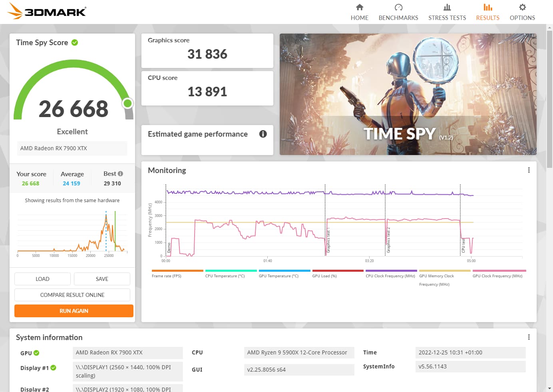This screenshot has width=553, height=392.
Task: Click the Display #1 green checkmark icon
Action: click(x=54, y=368)
